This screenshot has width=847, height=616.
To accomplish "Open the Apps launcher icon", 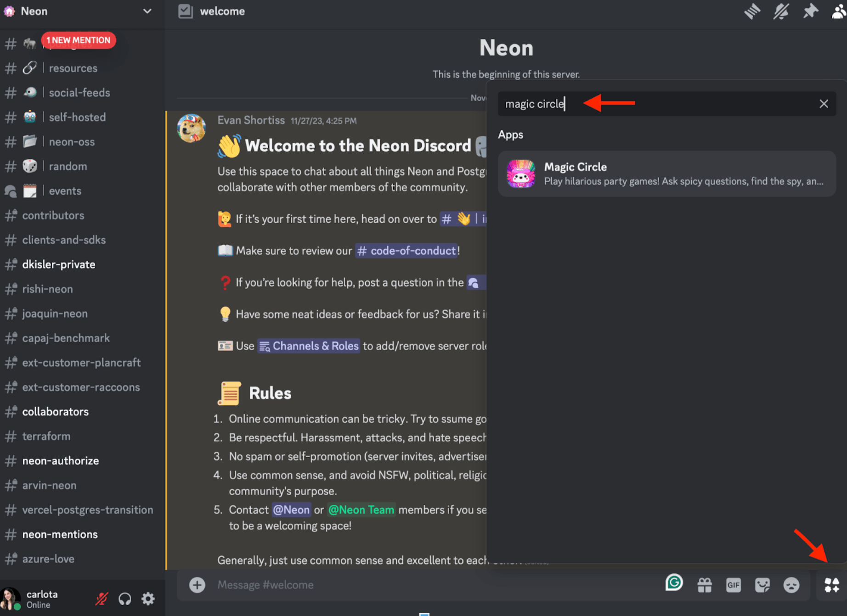I will (831, 585).
